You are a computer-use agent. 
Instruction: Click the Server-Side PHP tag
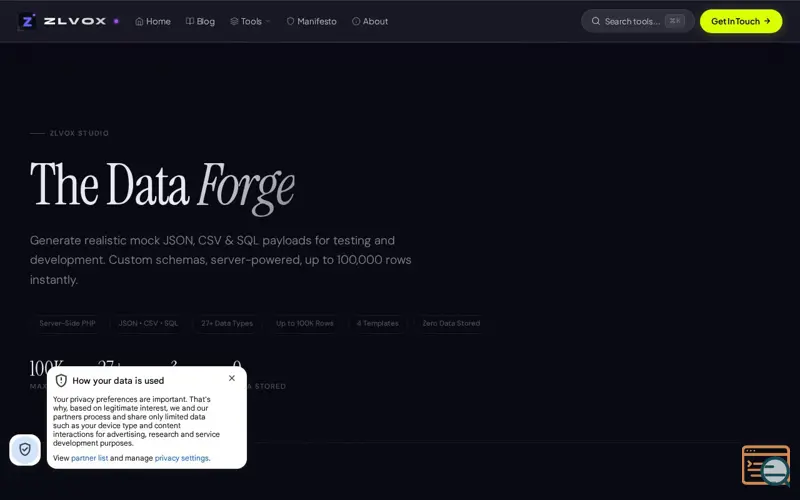tap(67, 323)
